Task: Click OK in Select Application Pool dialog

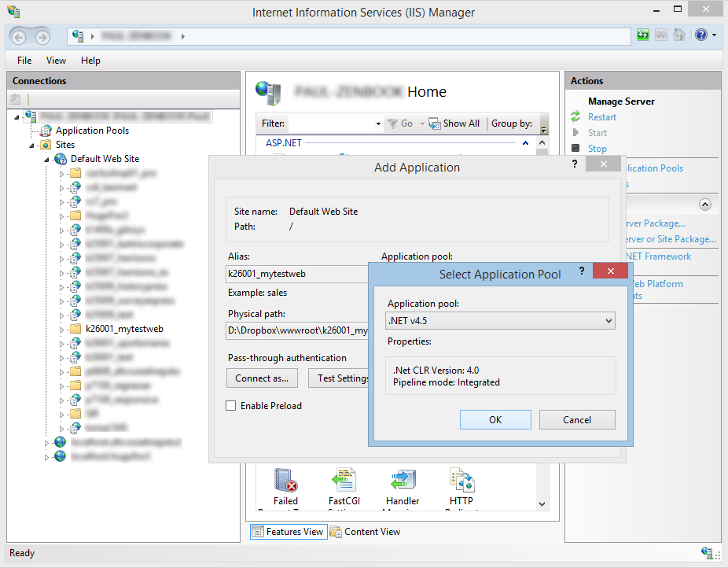Action: (495, 420)
